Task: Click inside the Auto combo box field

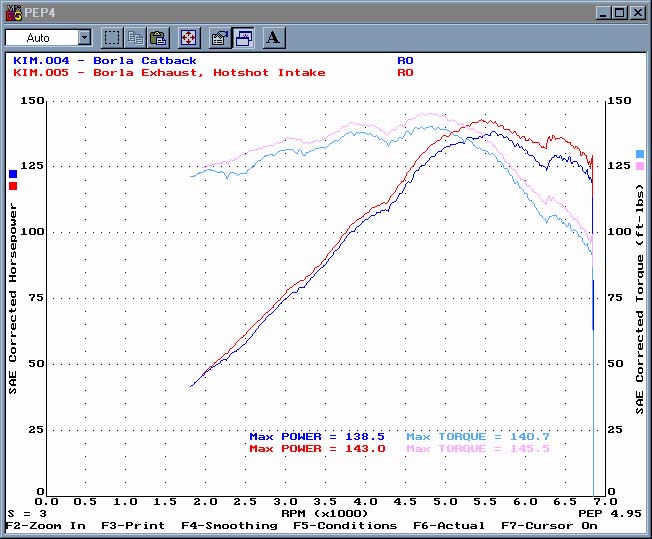Action: coord(42,38)
